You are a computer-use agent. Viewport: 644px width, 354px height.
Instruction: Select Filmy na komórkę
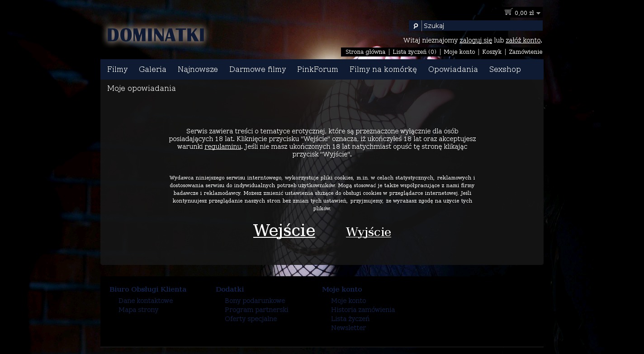[383, 69]
